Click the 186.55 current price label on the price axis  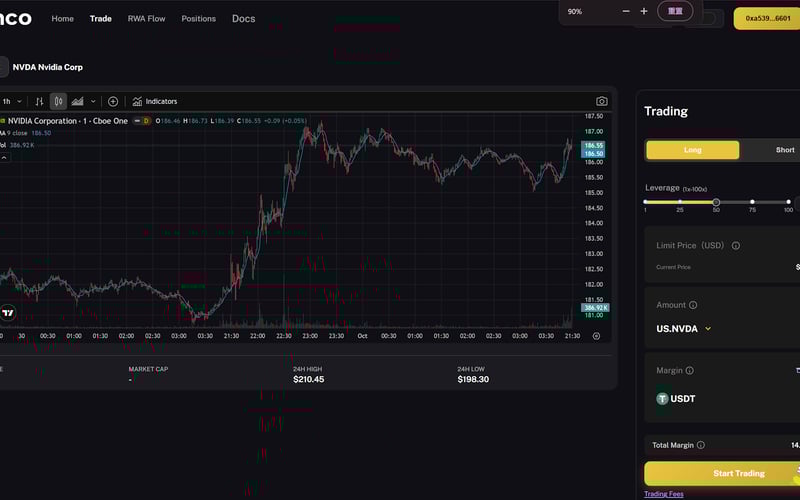point(593,145)
